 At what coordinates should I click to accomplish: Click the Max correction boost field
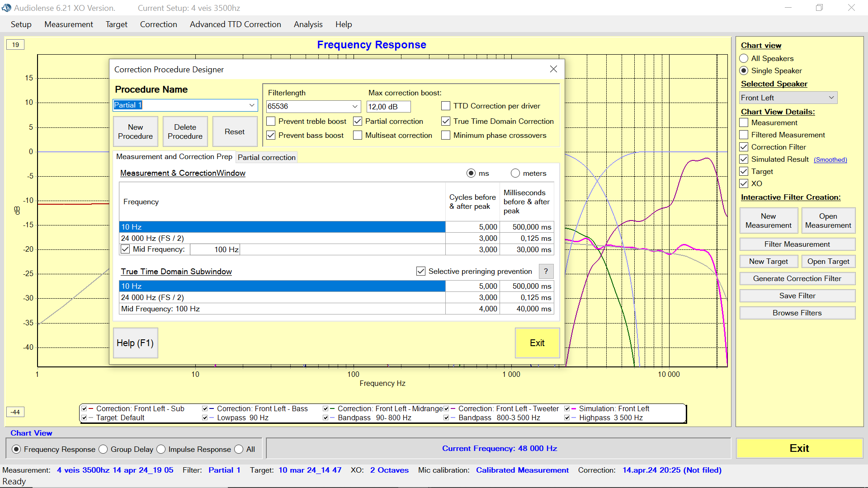point(388,107)
